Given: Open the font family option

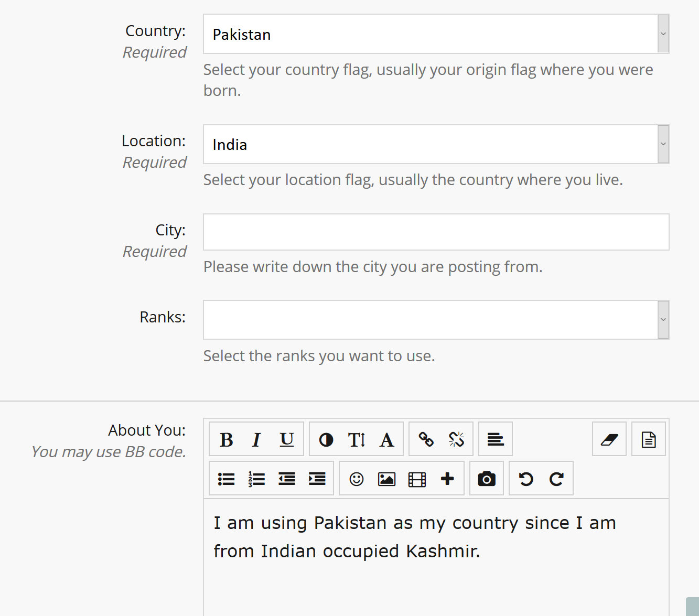Looking at the screenshot, I should coord(387,439).
